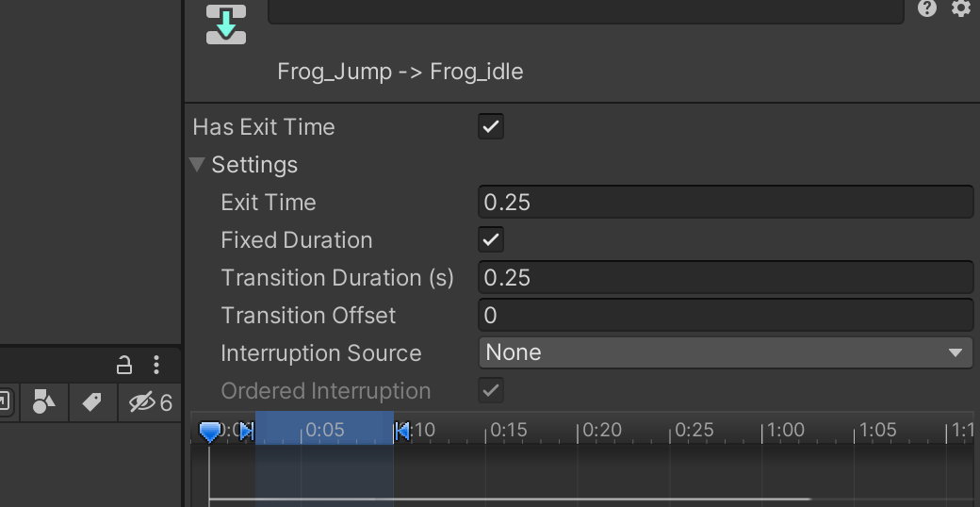Click the dropdown arrow beside None
980x507 pixels.
pos(955,353)
